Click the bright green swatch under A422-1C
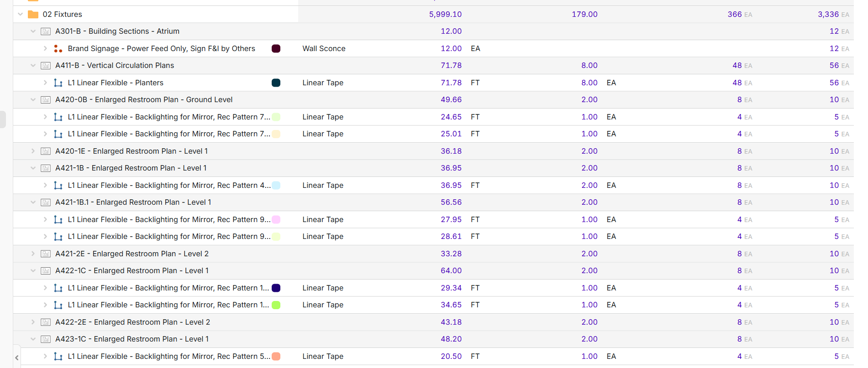The image size is (868, 368). [x=276, y=305]
